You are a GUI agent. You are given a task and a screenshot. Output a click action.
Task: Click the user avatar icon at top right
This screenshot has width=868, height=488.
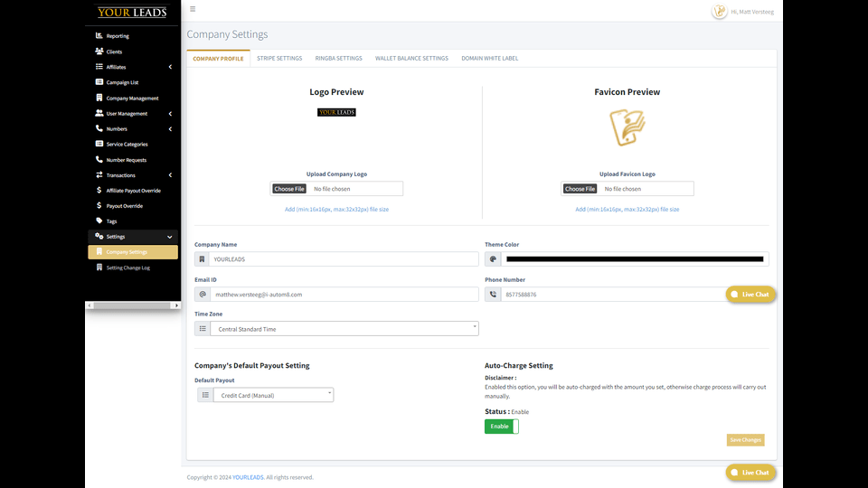click(719, 11)
